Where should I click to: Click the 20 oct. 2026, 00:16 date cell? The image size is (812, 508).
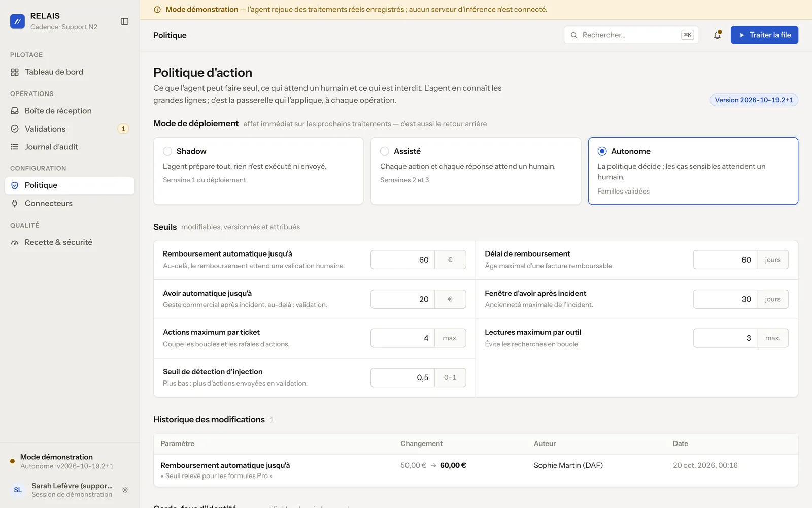pos(705,465)
